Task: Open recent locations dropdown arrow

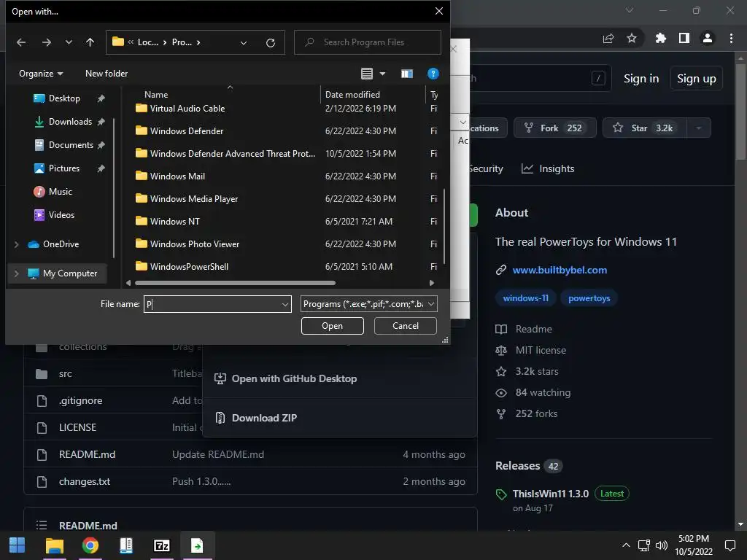Action: tap(69, 42)
